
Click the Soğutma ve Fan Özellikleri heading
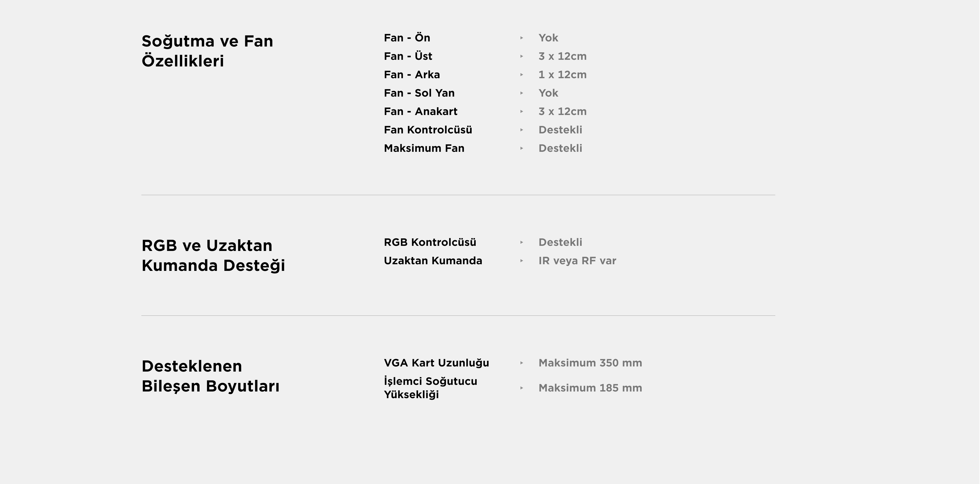point(207,51)
